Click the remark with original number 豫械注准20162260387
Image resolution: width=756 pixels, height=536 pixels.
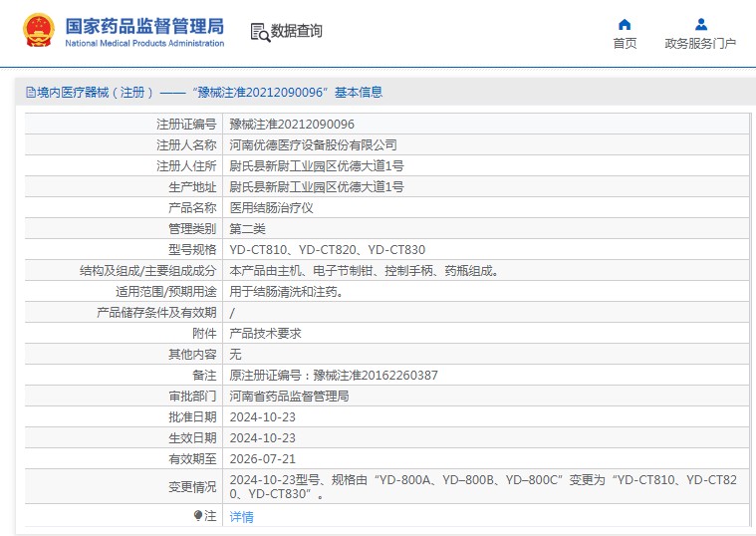334,376
